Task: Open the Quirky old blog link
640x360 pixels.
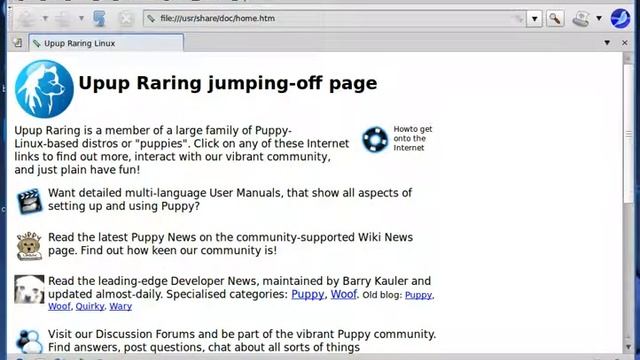Action: click(x=90, y=306)
